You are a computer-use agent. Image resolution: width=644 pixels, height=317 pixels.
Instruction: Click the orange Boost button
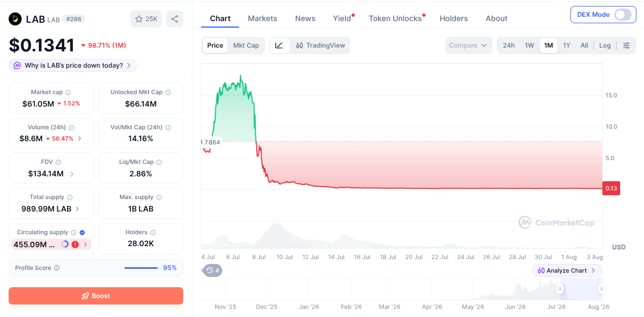tap(96, 295)
